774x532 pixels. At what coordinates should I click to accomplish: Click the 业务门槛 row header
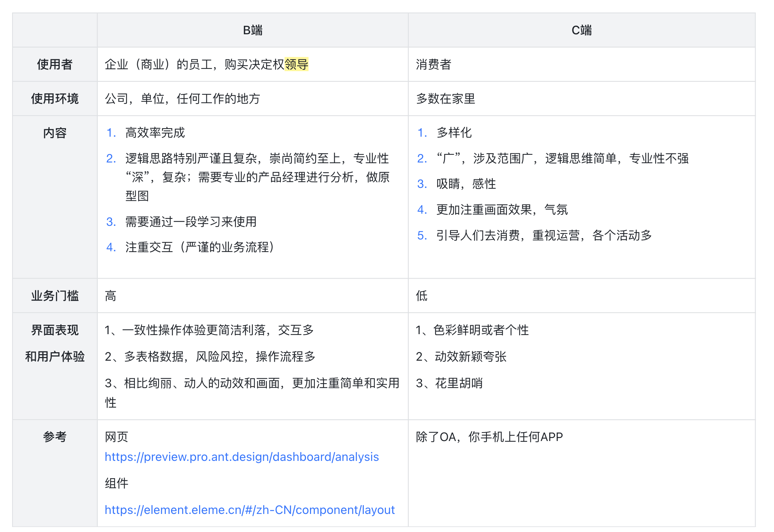[55, 296]
